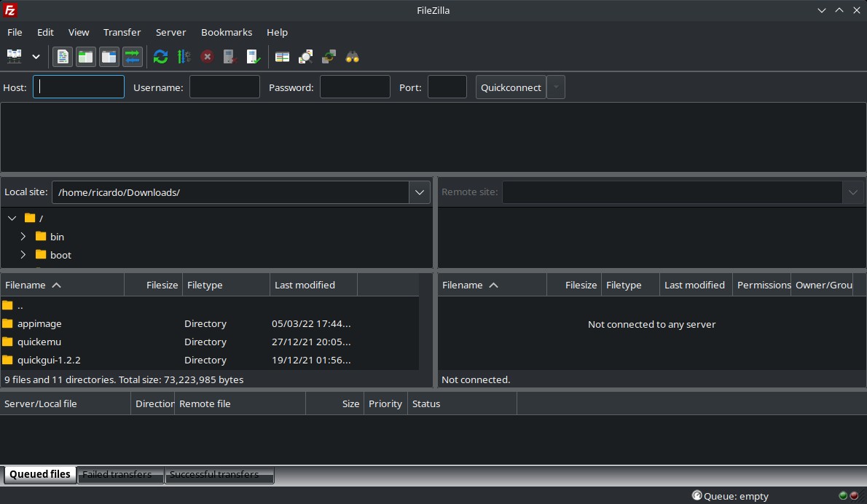Image resolution: width=867 pixels, height=504 pixels.
Task: Focus the Username input field
Action: [x=224, y=87]
